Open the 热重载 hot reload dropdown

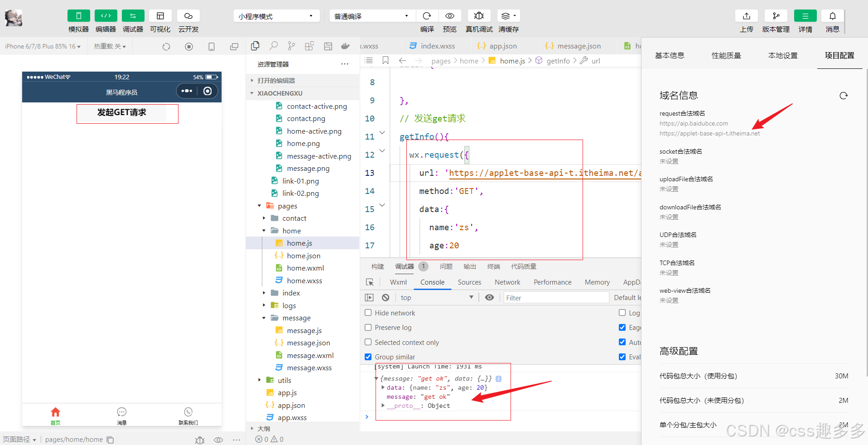pyautogui.click(x=110, y=46)
